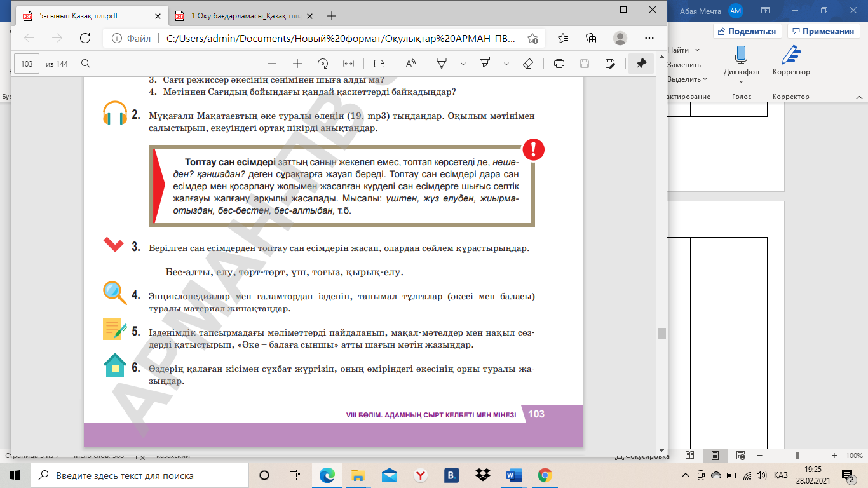Zoom out the PDF with the minus icon
The image size is (868, 488).
pyautogui.click(x=272, y=64)
